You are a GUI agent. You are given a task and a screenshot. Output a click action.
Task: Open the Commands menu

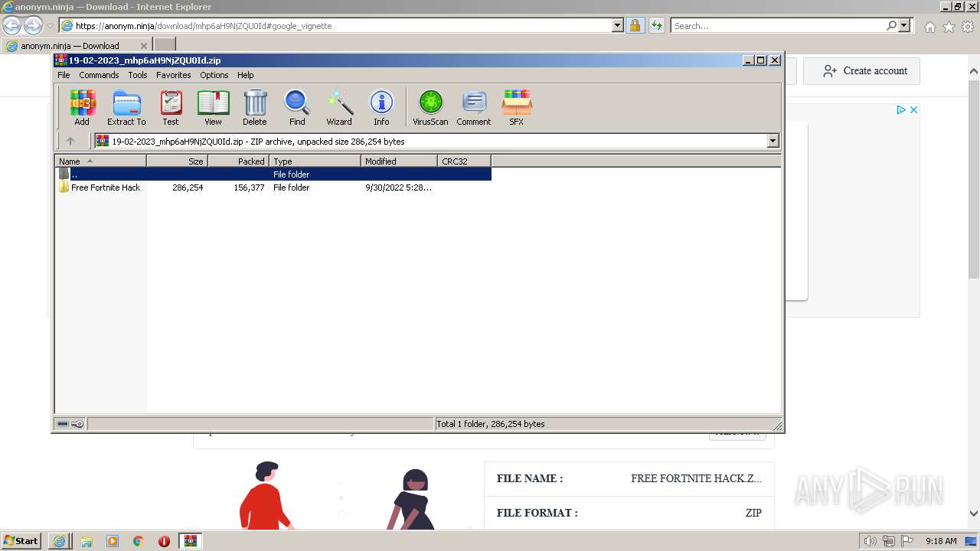[x=99, y=75]
